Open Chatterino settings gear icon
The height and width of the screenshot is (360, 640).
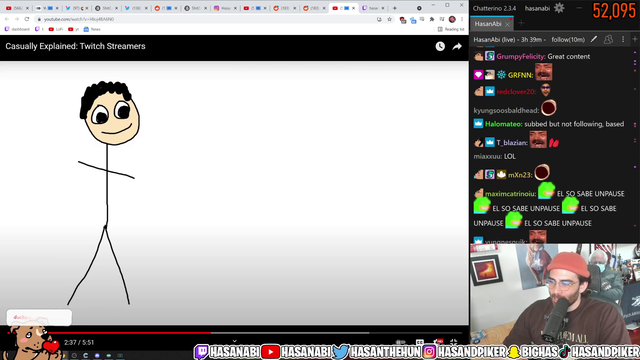tap(559, 8)
